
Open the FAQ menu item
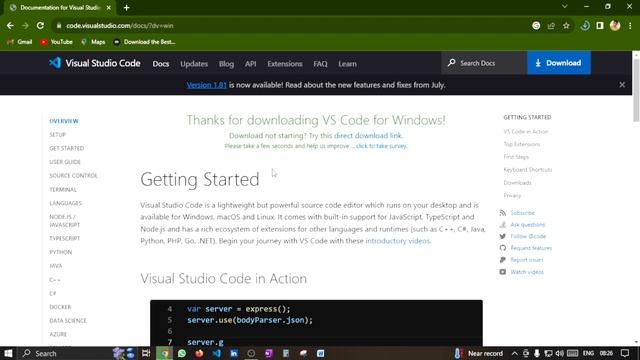320,64
